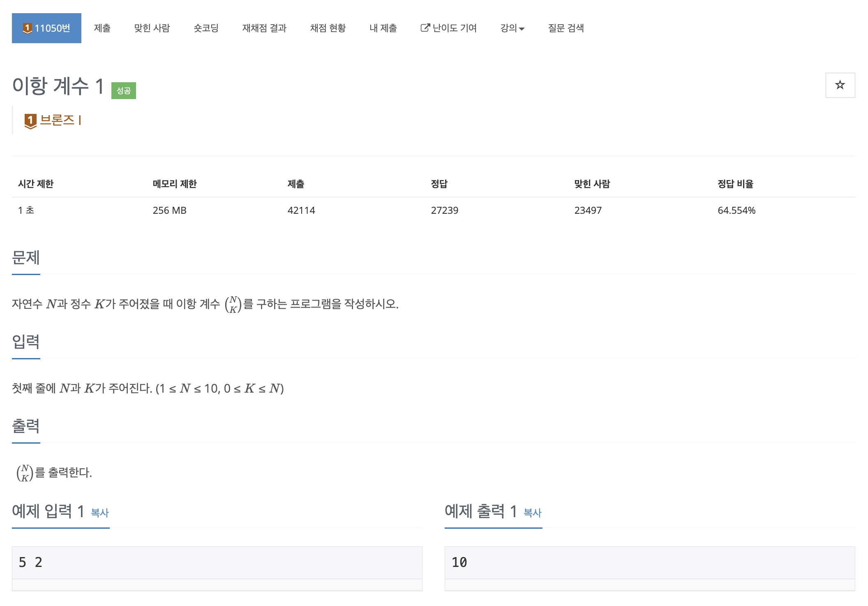
Task: Copy example output 1 via 복사
Action: coord(533,513)
